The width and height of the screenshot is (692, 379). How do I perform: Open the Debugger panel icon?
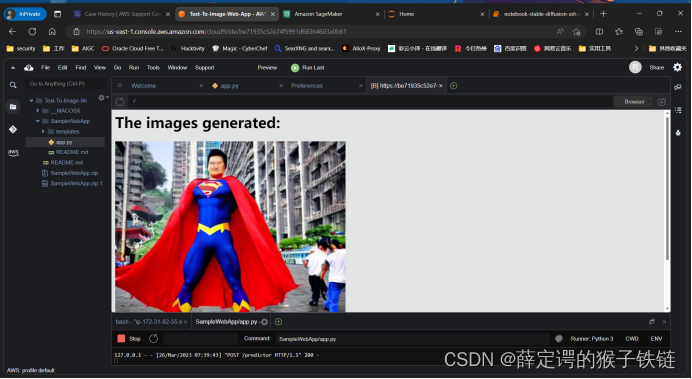pos(678,132)
